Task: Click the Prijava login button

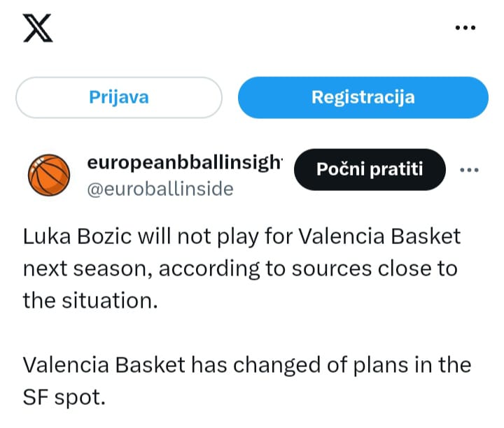Action: tap(119, 97)
